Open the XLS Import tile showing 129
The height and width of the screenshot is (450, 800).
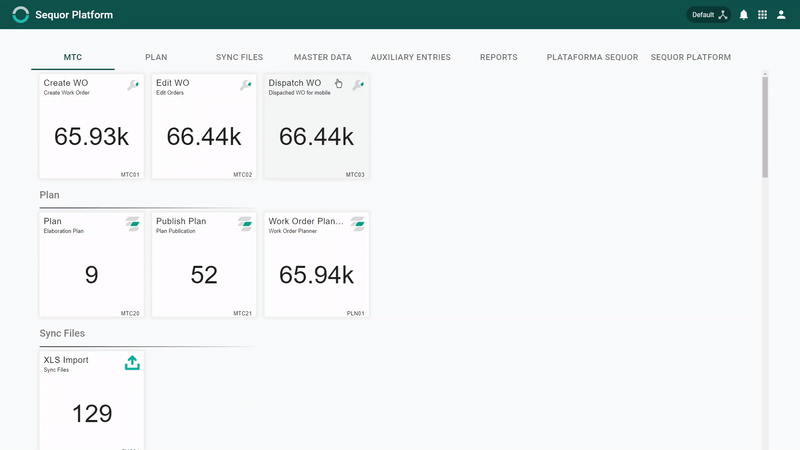(91, 401)
